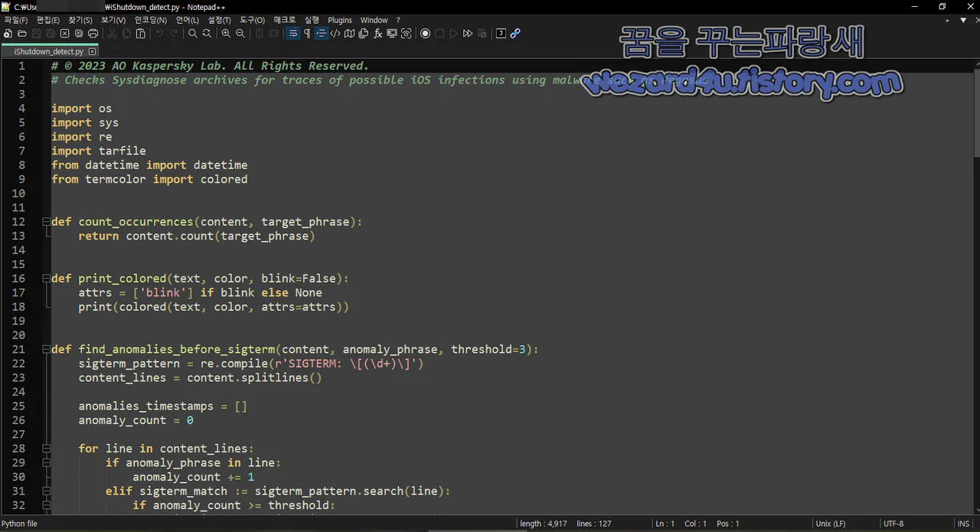The height and width of the screenshot is (532, 980).
Task: Toggle word wrap in the toolbar
Action: click(293, 33)
